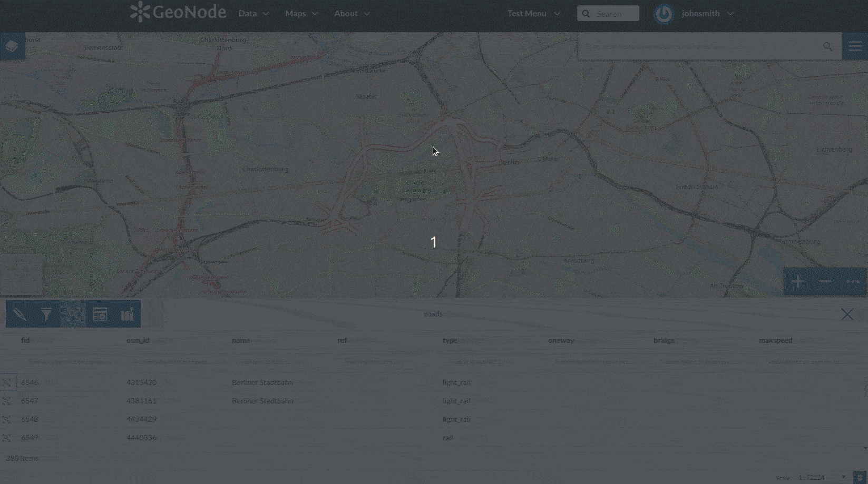
Task: Click the ref column header
Action: [342, 340]
